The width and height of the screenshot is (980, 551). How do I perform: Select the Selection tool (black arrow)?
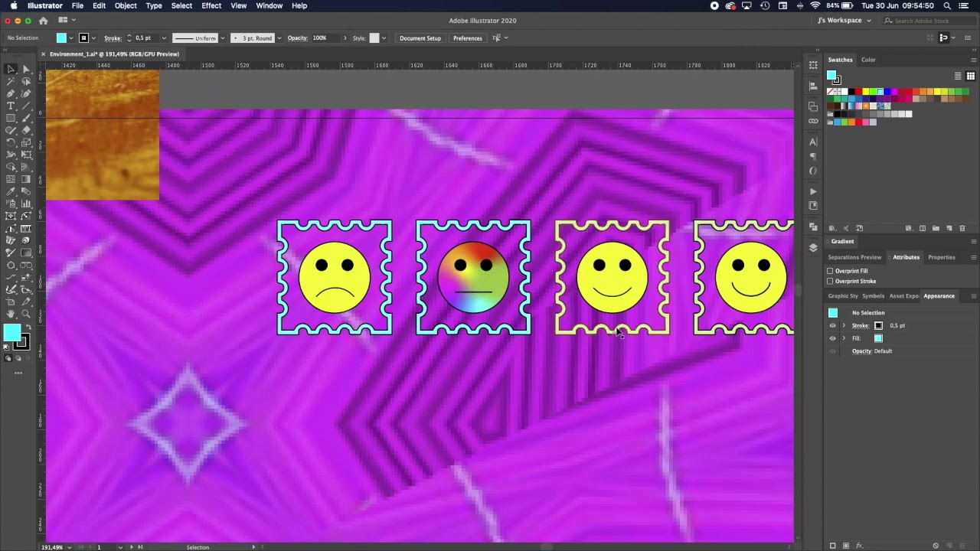(x=11, y=69)
